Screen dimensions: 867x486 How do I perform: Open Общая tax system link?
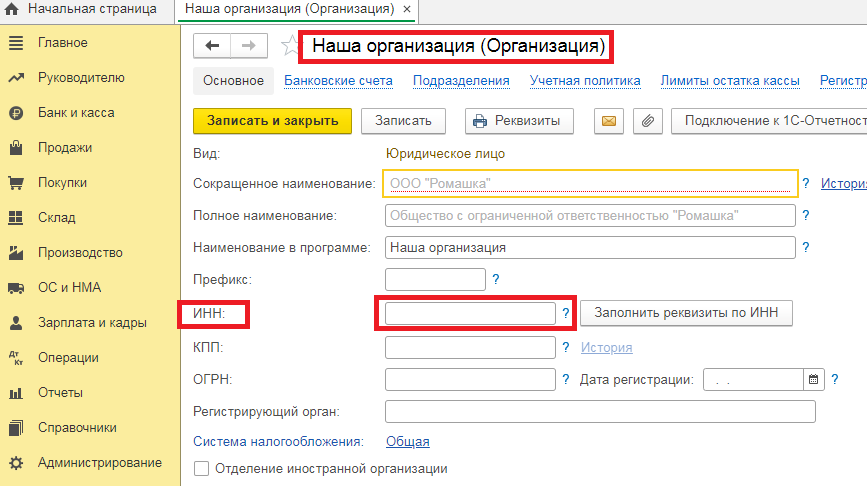click(x=408, y=442)
